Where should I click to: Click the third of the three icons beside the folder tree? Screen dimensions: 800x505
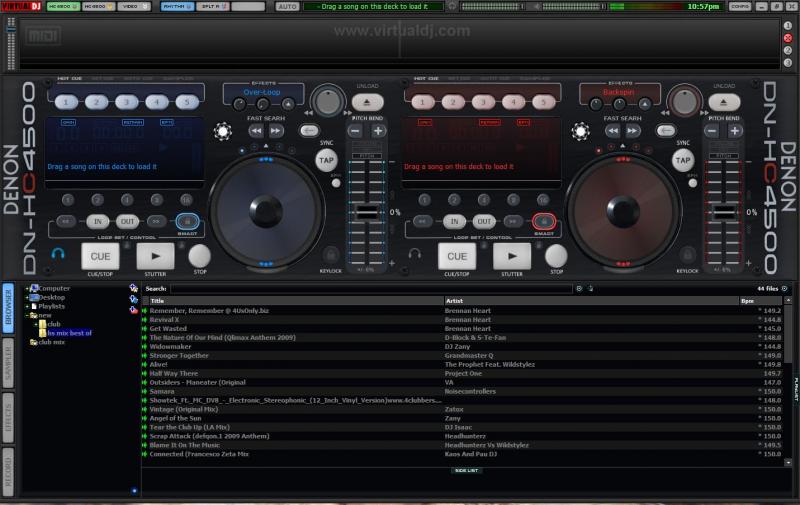(x=134, y=309)
